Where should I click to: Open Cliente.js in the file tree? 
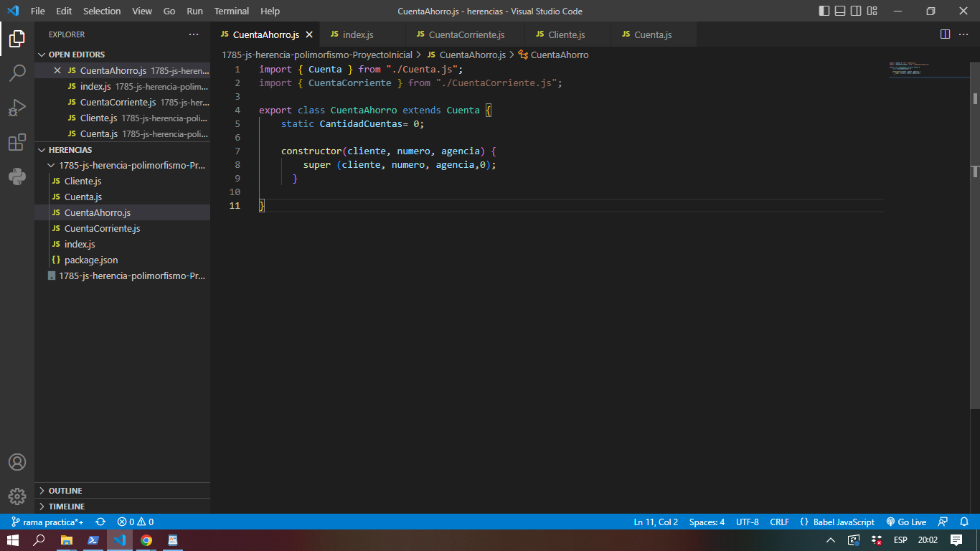(x=122, y=181)
